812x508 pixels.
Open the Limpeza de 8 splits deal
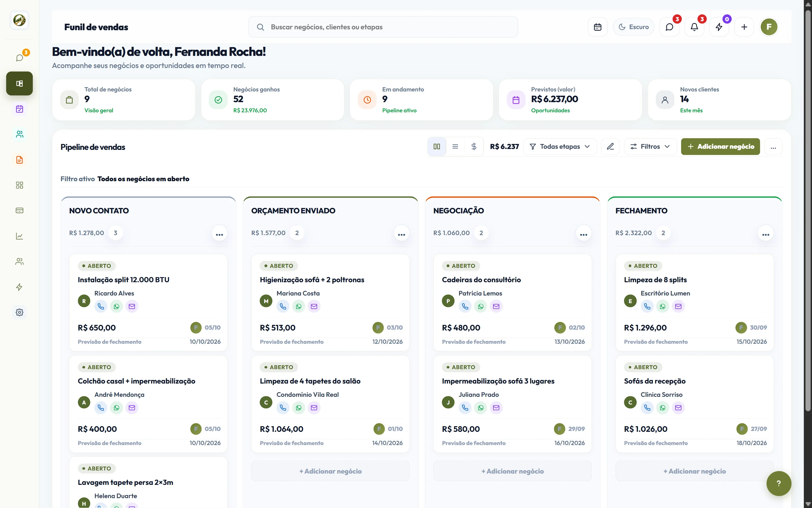pyautogui.click(x=655, y=279)
